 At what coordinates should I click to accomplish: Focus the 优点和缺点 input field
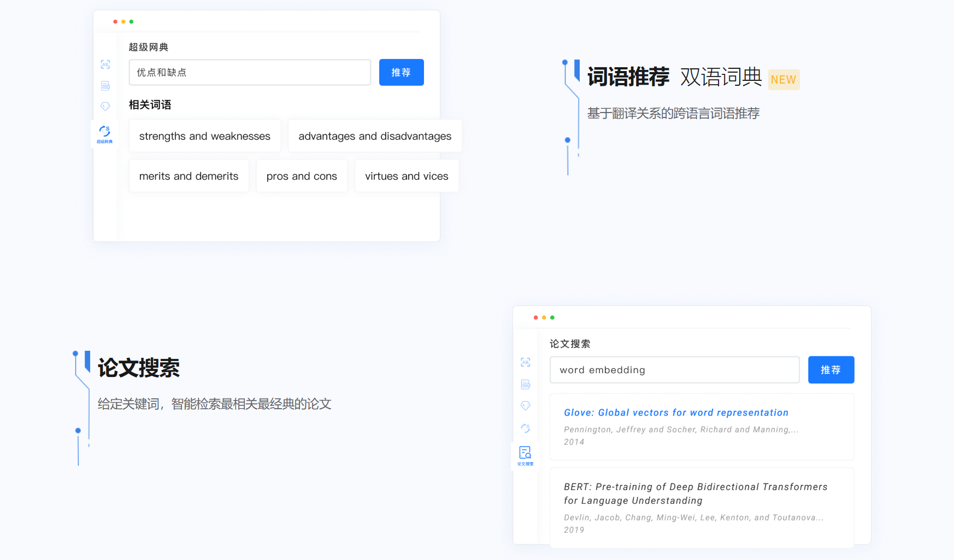pos(250,73)
